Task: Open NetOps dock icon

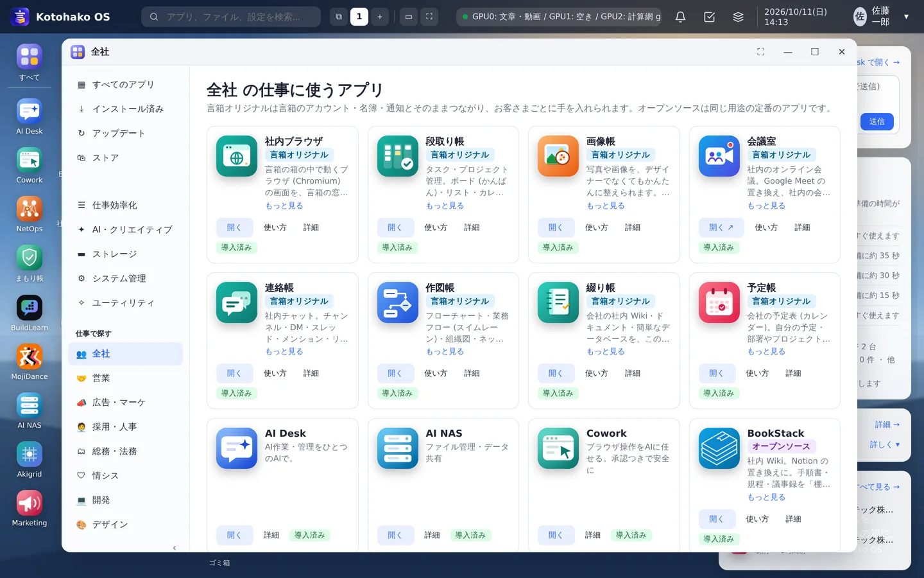Action: (30, 209)
